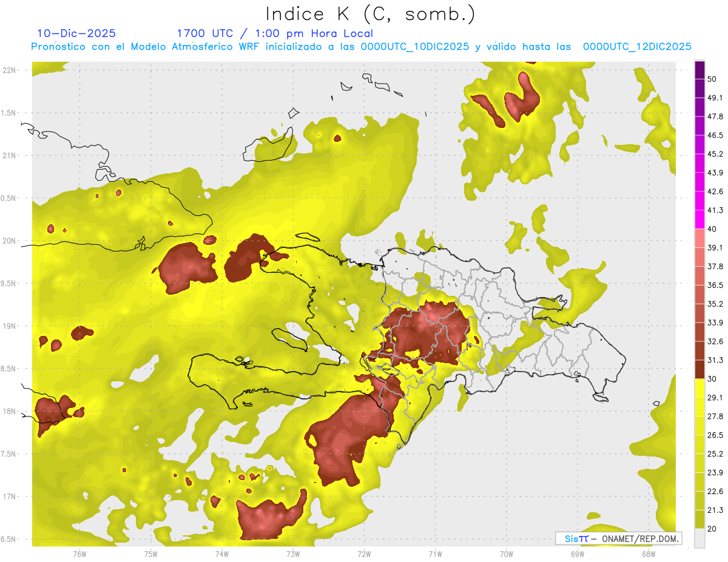Viewport: 728px width, 562px height.
Task: Click the '0000UTC_12DIC2025' valid-until time text
Action: [637, 47]
